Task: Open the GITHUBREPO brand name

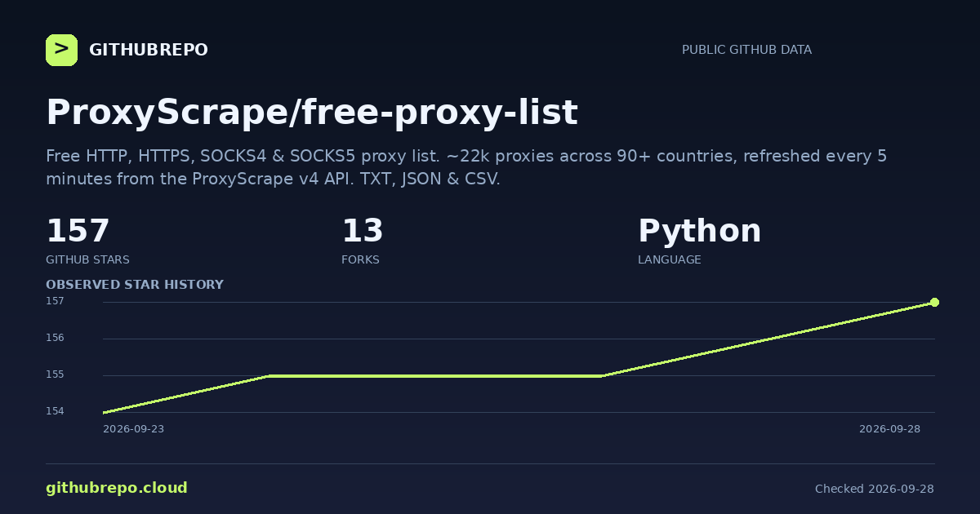Action: coord(149,51)
